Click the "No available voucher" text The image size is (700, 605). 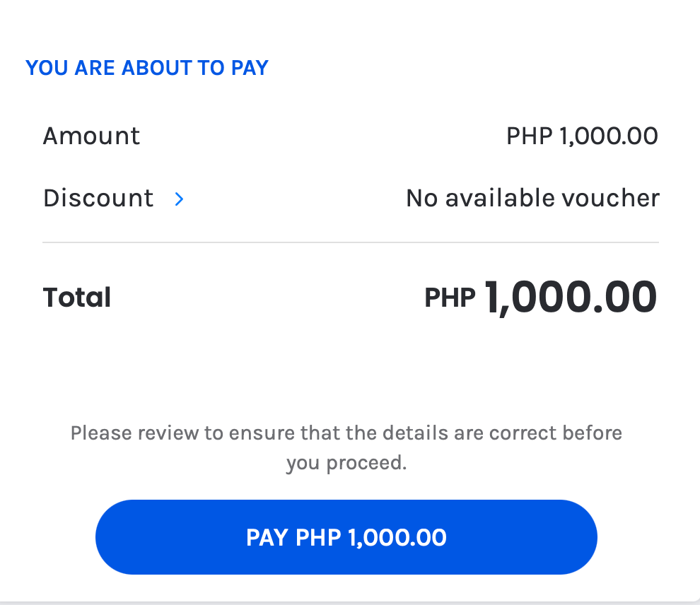[x=532, y=198]
